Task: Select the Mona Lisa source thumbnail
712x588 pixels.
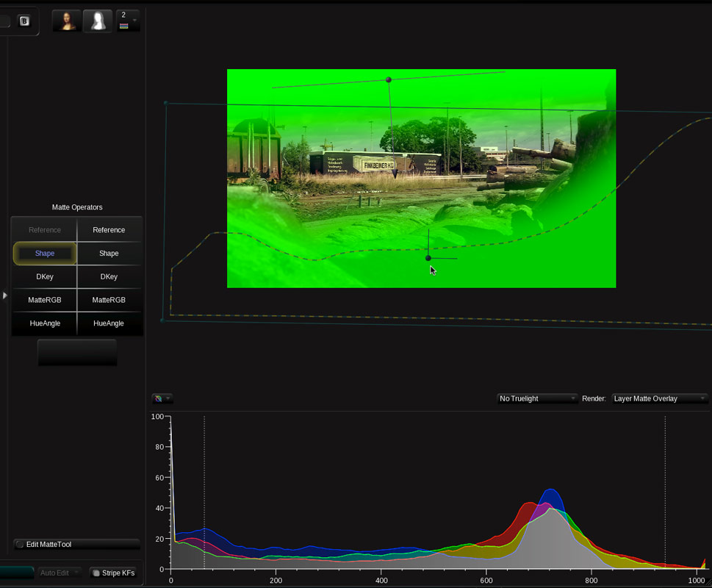Action: click(x=67, y=21)
